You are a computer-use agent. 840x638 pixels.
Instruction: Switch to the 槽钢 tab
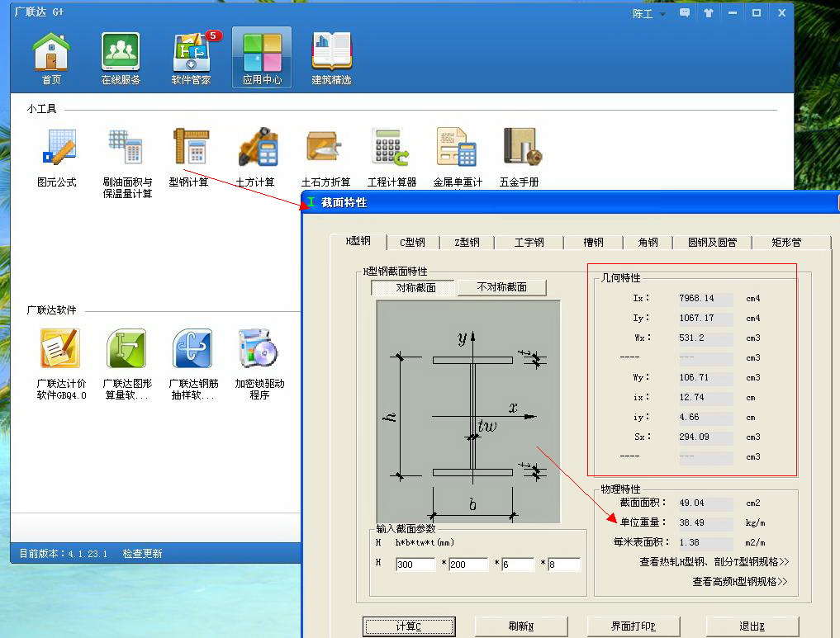(593, 243)
